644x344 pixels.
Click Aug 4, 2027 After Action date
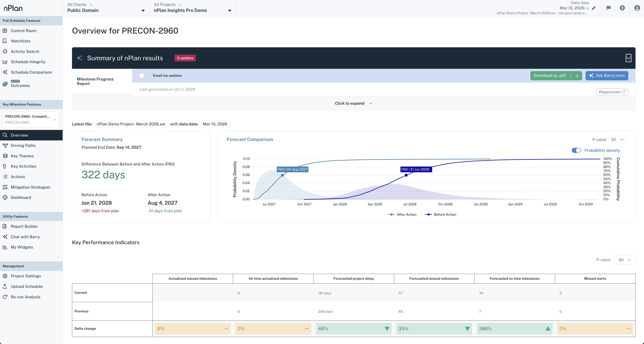tap(163, 203)
